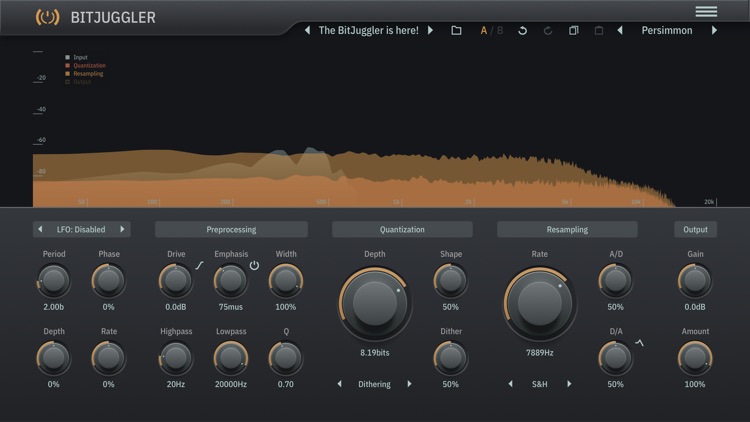Image resolution: width=750 pixels, height=422 pixels.
Task: Select the B comparison state
Action: point(500,31)
